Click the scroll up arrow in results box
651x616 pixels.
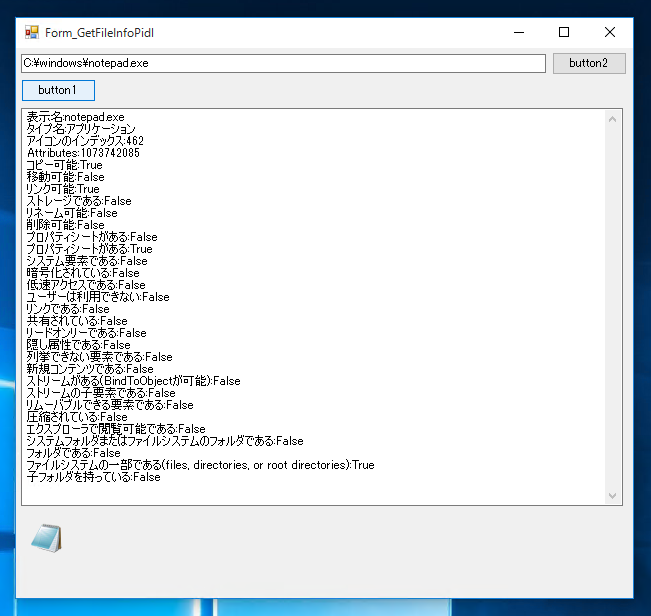[612, 120]
